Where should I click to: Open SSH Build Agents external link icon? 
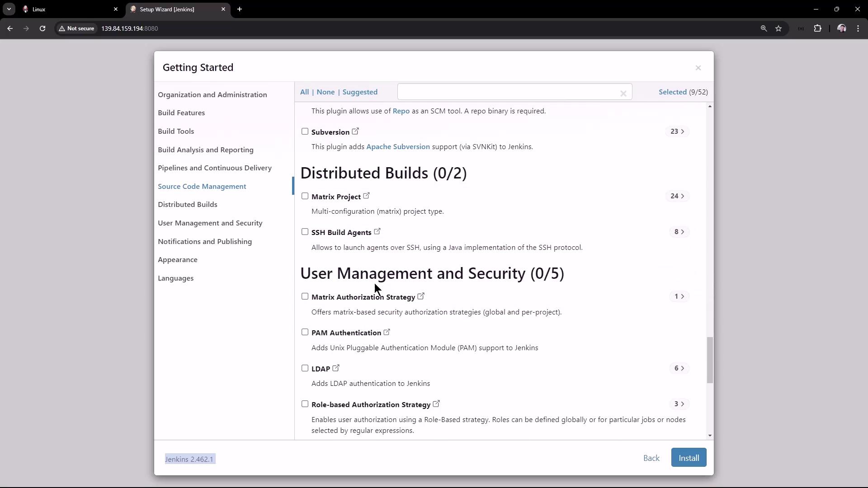pos(377,232)
